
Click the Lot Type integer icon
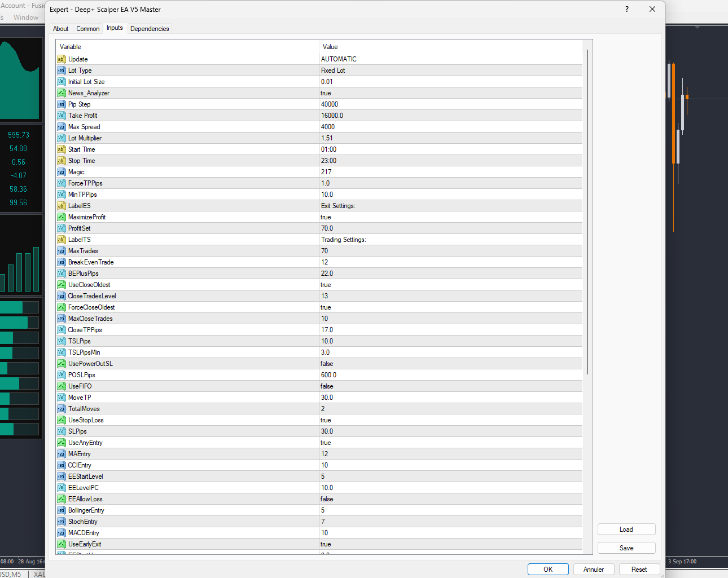point(61,70)
